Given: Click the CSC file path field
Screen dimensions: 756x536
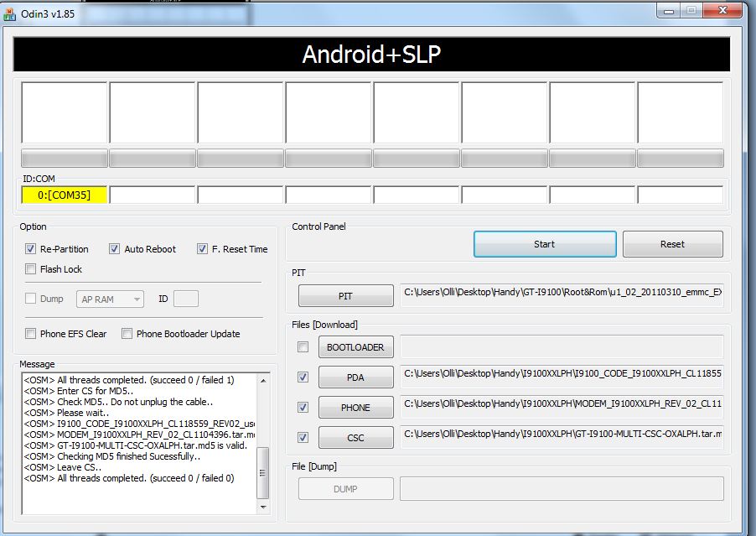Looking at the screenshot, I should [562, 437].
